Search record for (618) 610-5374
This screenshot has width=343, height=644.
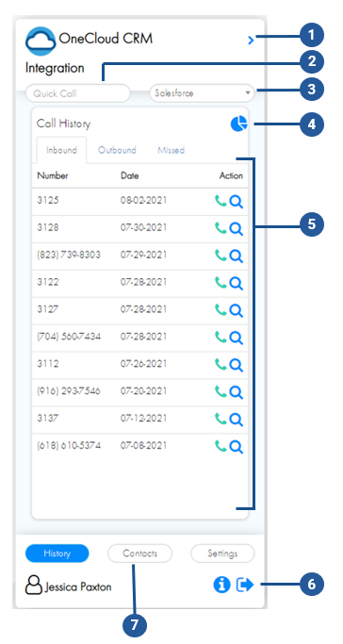coord(236,446)
